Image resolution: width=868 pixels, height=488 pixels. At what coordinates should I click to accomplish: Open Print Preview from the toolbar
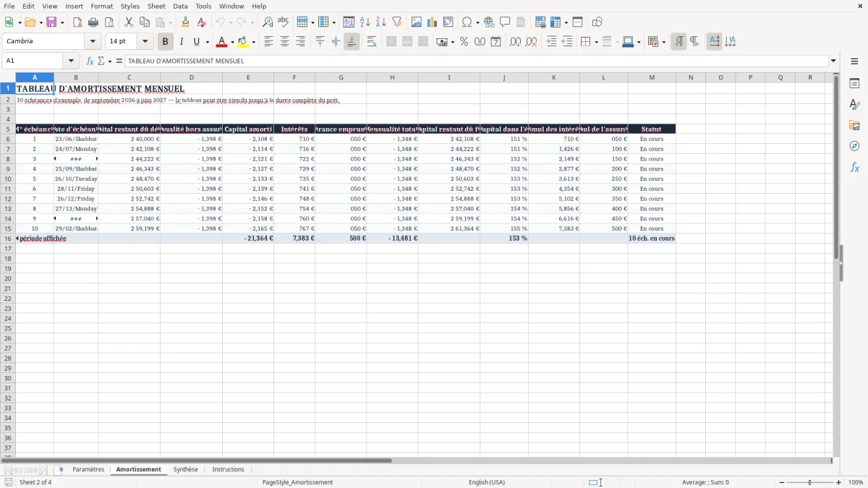pyautogui.click(x=109, y=22)
